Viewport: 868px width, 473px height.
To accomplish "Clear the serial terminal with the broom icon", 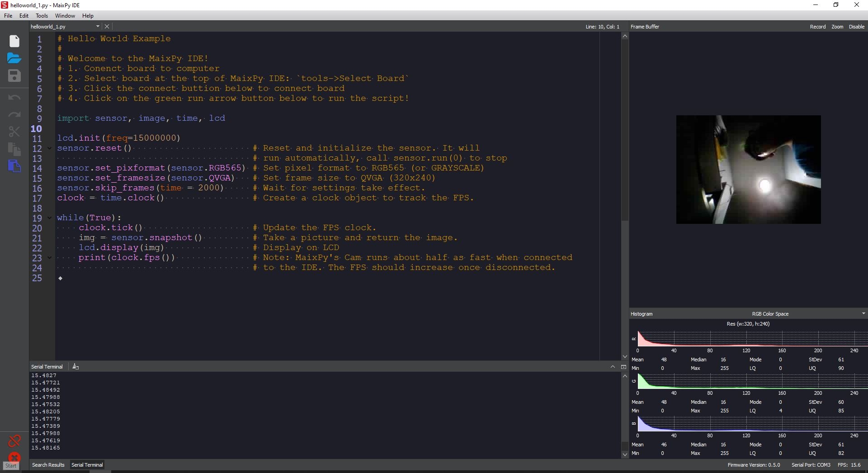I will (75, 367).
